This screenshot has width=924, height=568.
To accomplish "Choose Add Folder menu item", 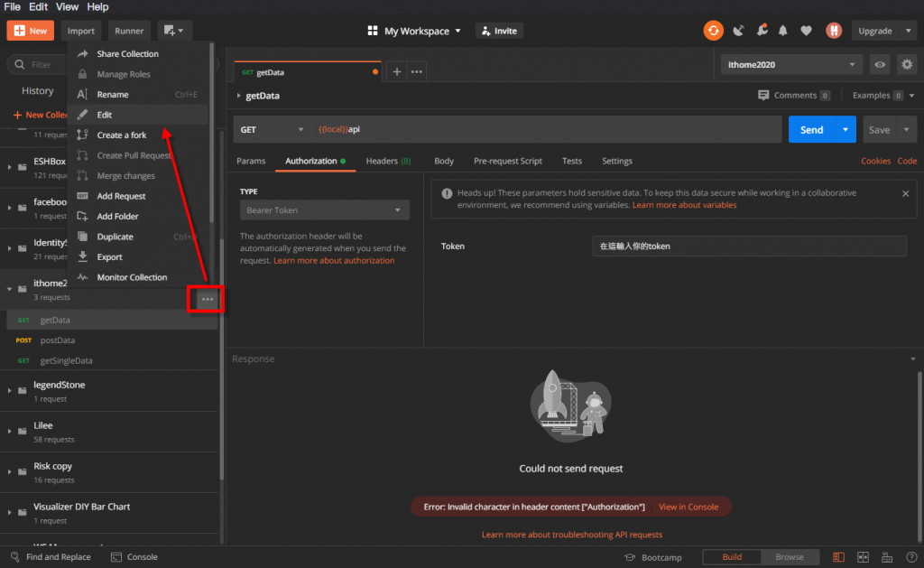I will click(138, 216).
